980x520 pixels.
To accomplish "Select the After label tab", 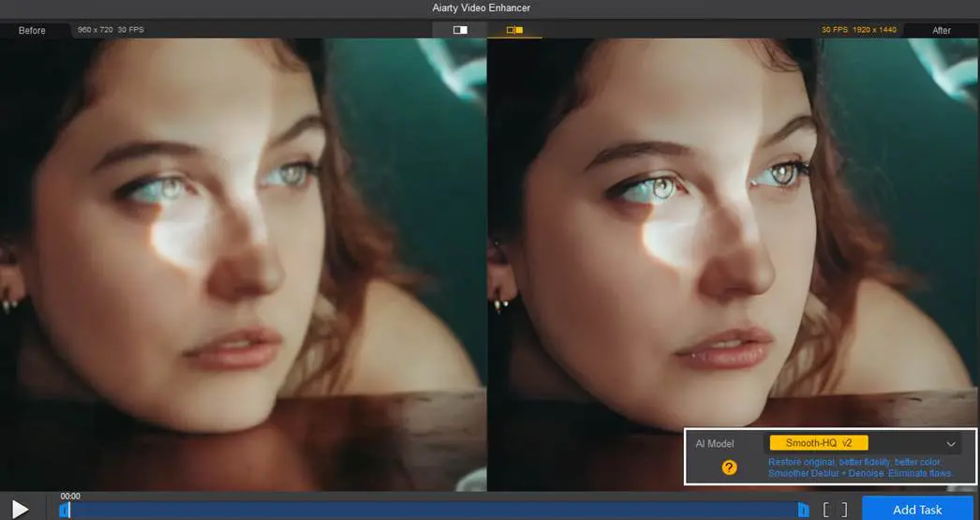I will point(942,31).
